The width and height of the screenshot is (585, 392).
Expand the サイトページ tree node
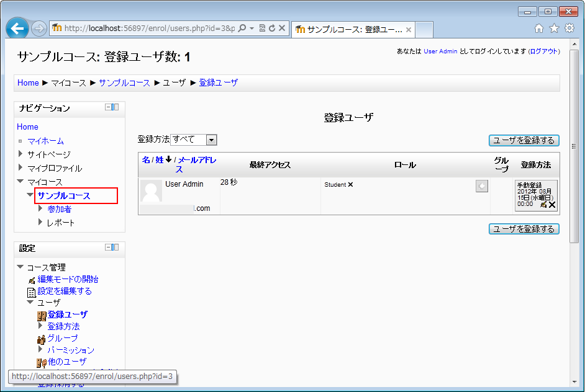tap(20, 154)
